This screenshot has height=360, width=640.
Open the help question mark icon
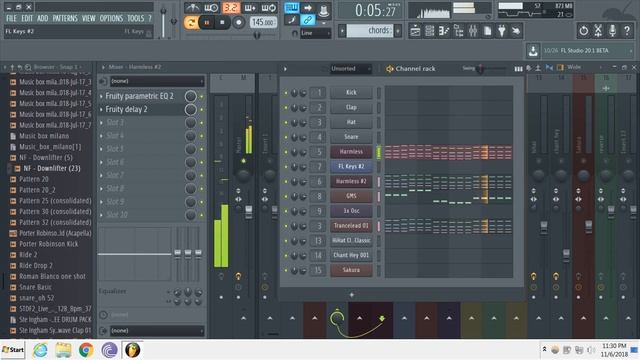[x=627, y=31]
